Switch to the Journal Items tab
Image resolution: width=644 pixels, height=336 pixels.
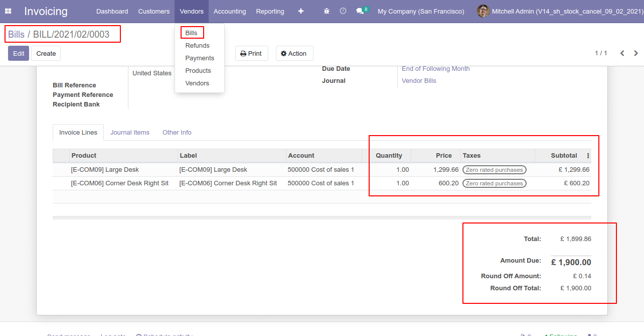point(130,133)
